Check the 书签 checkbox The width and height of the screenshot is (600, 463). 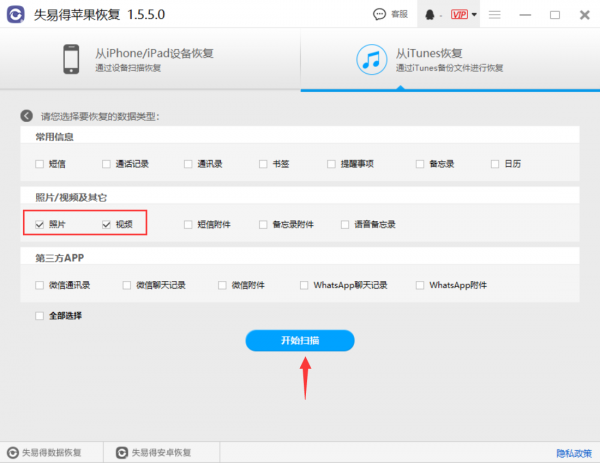point(263,164)
